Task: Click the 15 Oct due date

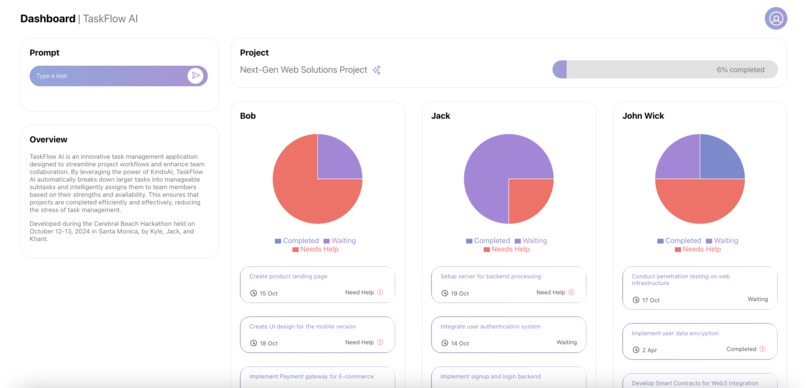Action: point(269,293)
